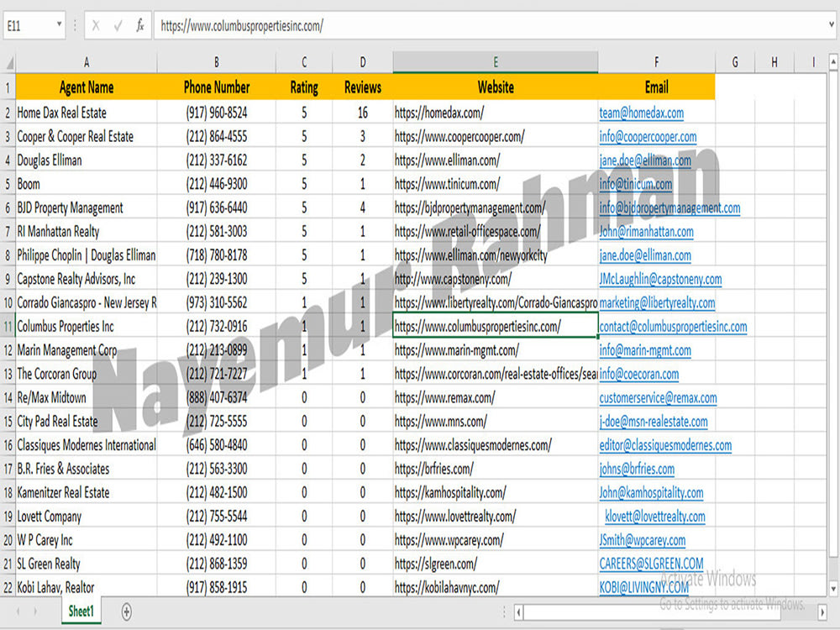Select column D header
The height and width of the screenshot is (630, 840).
click(363, 62)
